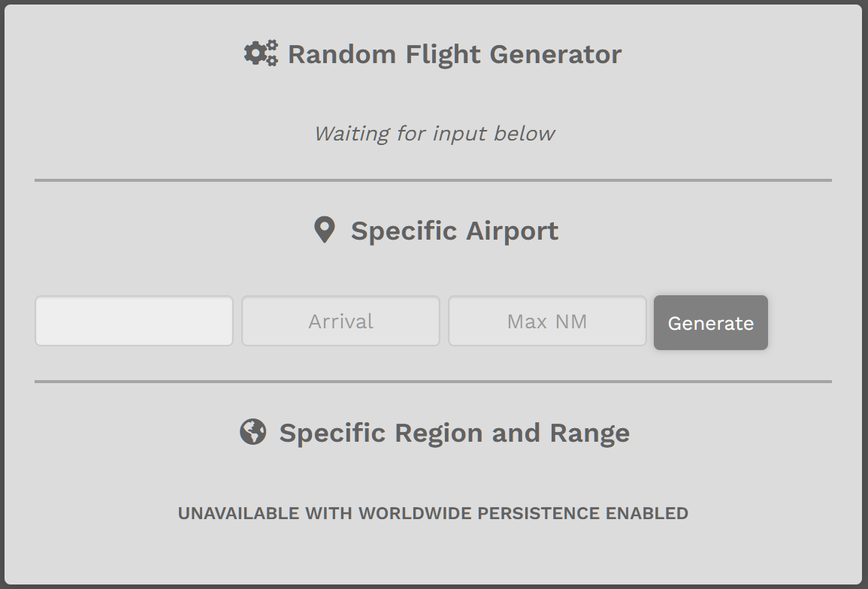Viewport: 868px width, 589px height.
Task: Click the Specific Airport heading text
Action: [455, 231]
